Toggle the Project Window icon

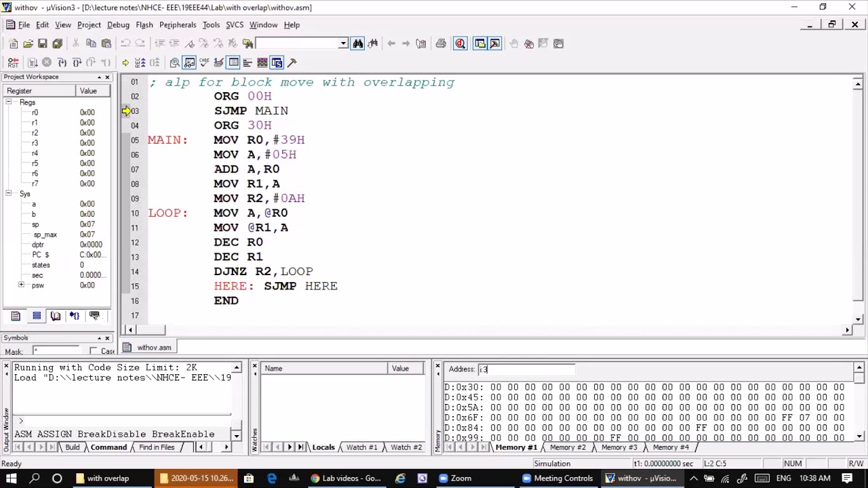(x=480, y=43)
